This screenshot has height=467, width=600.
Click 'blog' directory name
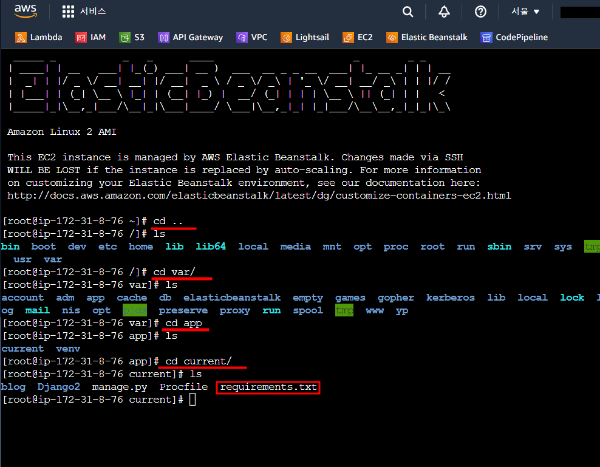pos(13,387)
